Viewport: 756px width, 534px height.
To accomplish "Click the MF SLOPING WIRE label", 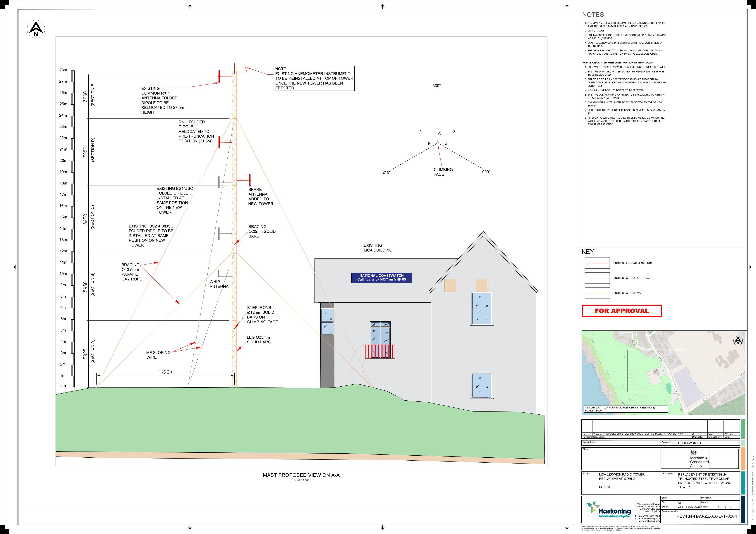I will tap(158, 355).
